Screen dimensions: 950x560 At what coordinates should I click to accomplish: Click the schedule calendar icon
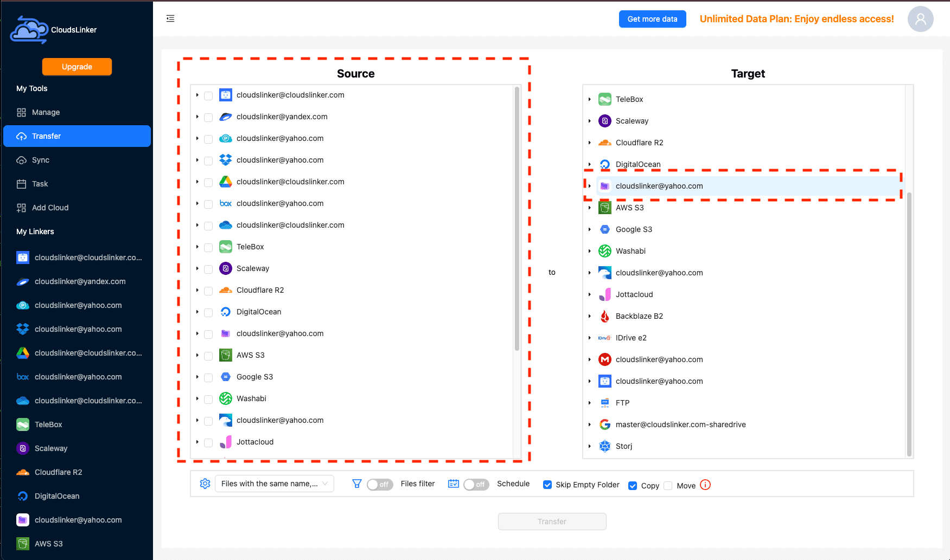[454, 484]
